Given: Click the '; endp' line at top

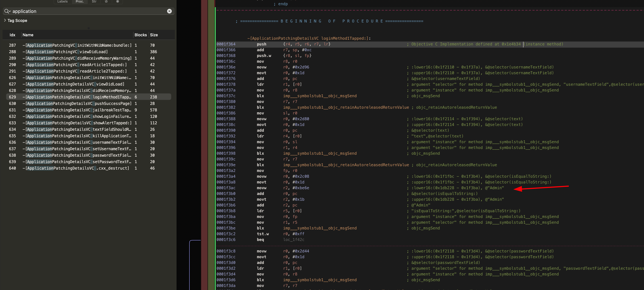Looking at the screenshot, I should (281, 4).
